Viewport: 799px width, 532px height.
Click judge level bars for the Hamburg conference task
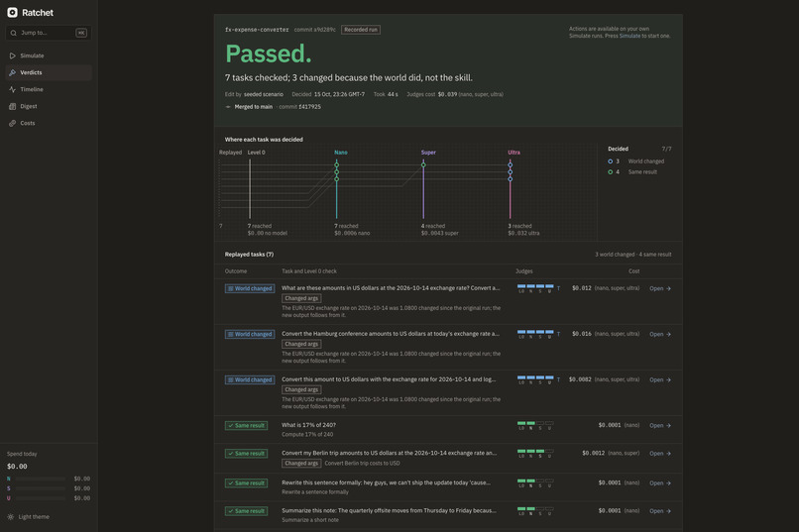pos(535,334)
